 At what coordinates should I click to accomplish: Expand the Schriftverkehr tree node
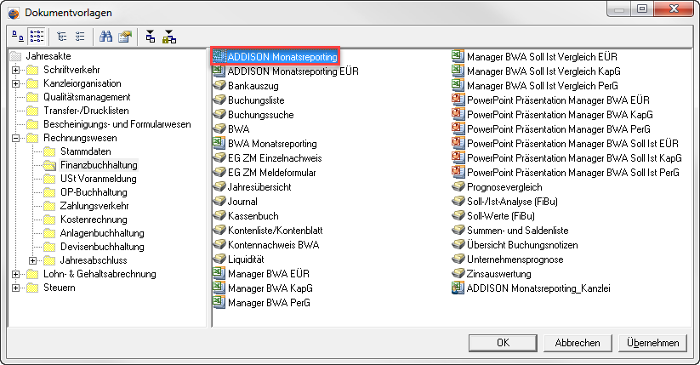coord(16,70)
